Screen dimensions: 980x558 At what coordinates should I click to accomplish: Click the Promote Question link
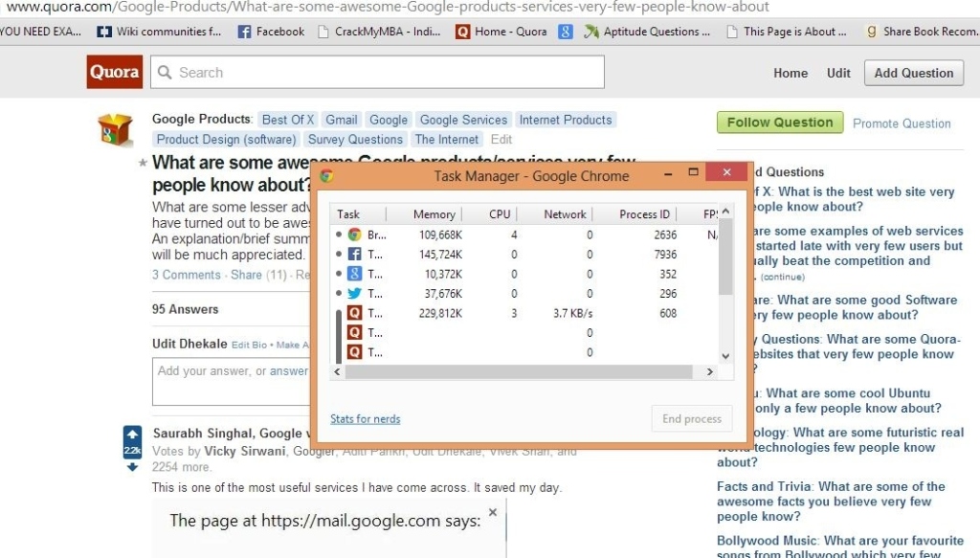click(x=902, y=123)
